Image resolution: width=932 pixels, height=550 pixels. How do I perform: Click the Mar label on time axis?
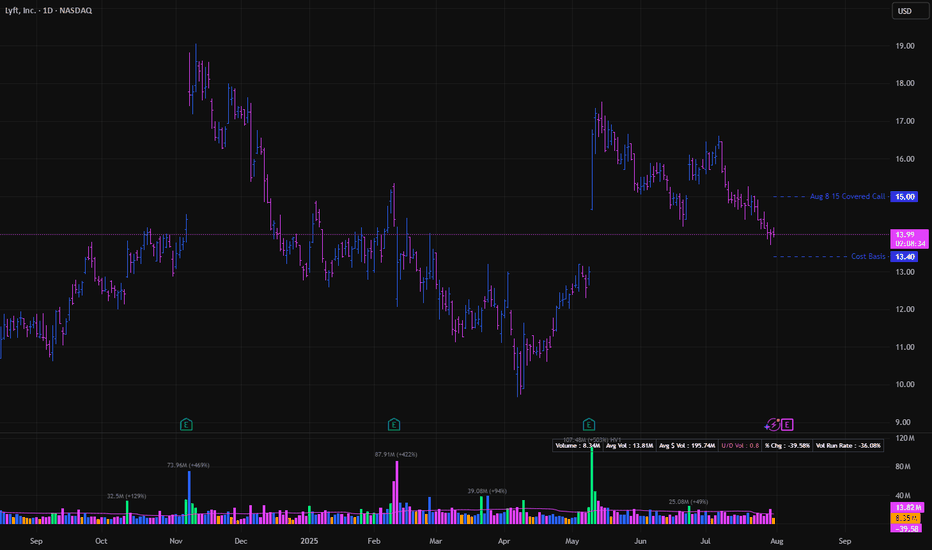point(436,541)
